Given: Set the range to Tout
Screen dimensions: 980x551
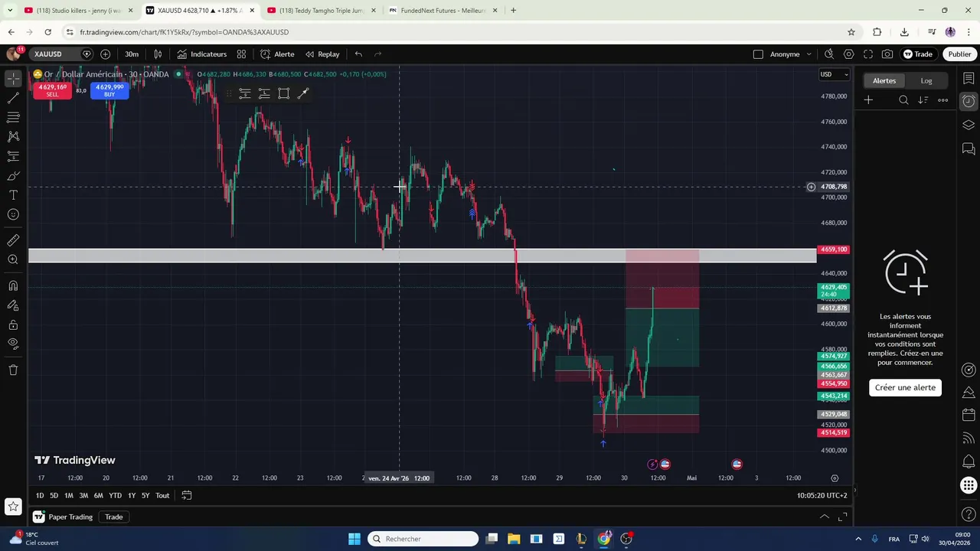Looking at the screenshot, I should (x=162, y=496).
